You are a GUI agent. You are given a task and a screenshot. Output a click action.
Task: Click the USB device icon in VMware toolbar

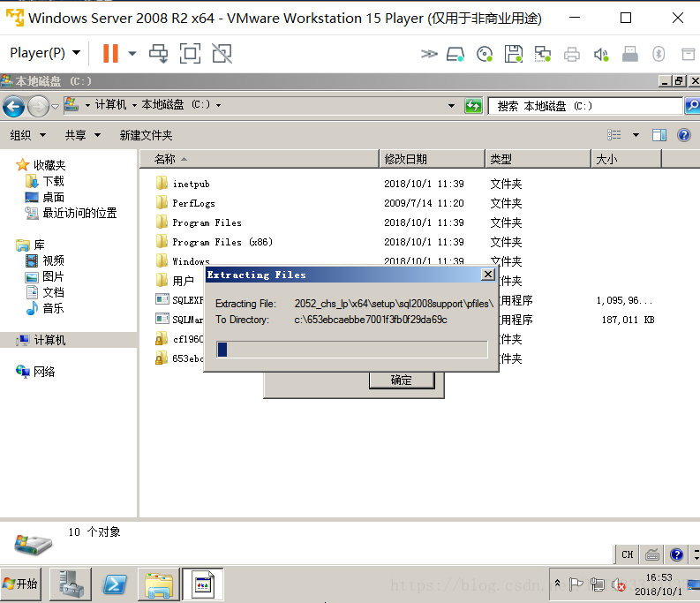pos(630,55)
